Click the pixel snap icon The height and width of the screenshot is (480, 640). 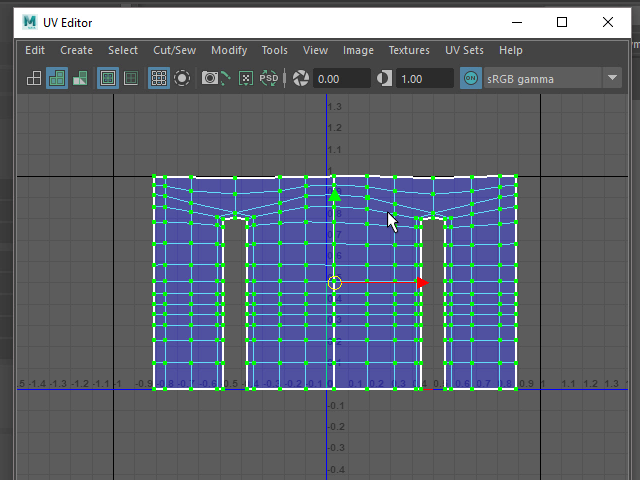pyautogui.click(x=246, y=78)
